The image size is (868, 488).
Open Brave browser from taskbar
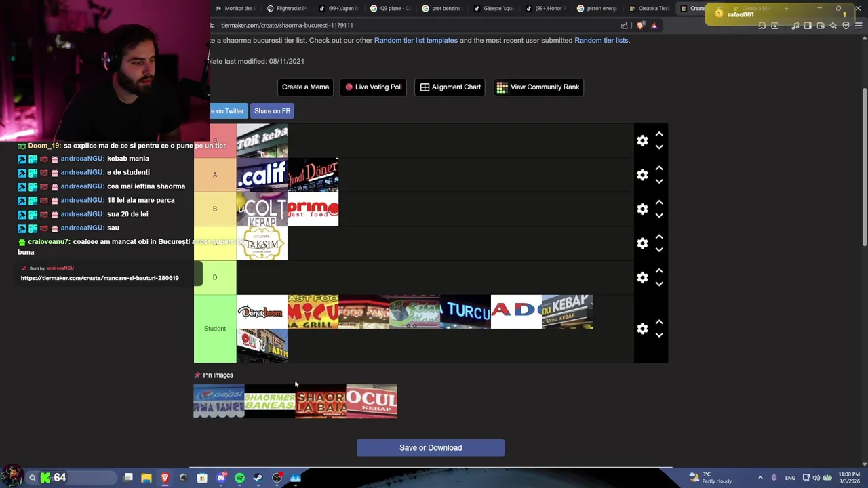(165, 478)
